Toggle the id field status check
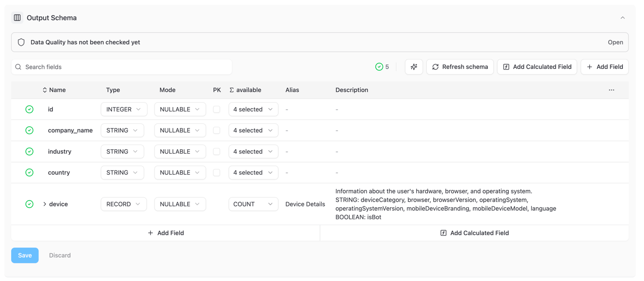The image size is (644, 281). tap(29, 109)
